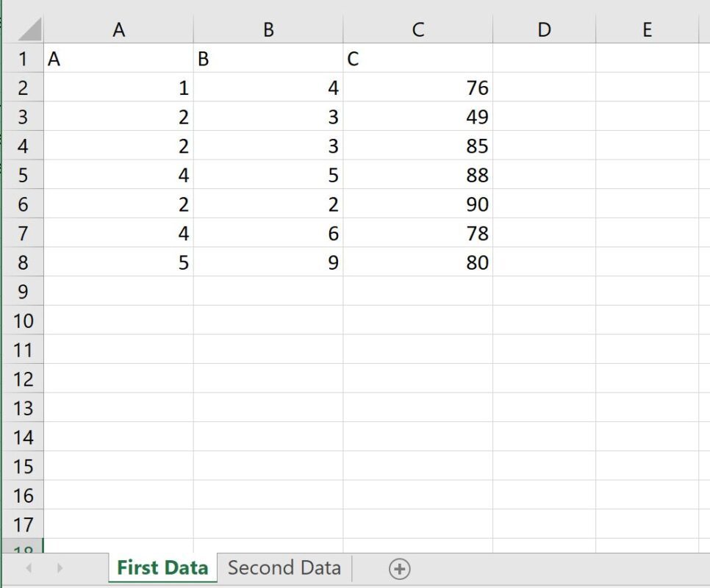Click the header cell C1
The height and width of the screenshot is (588, 710).
(418, 58)
